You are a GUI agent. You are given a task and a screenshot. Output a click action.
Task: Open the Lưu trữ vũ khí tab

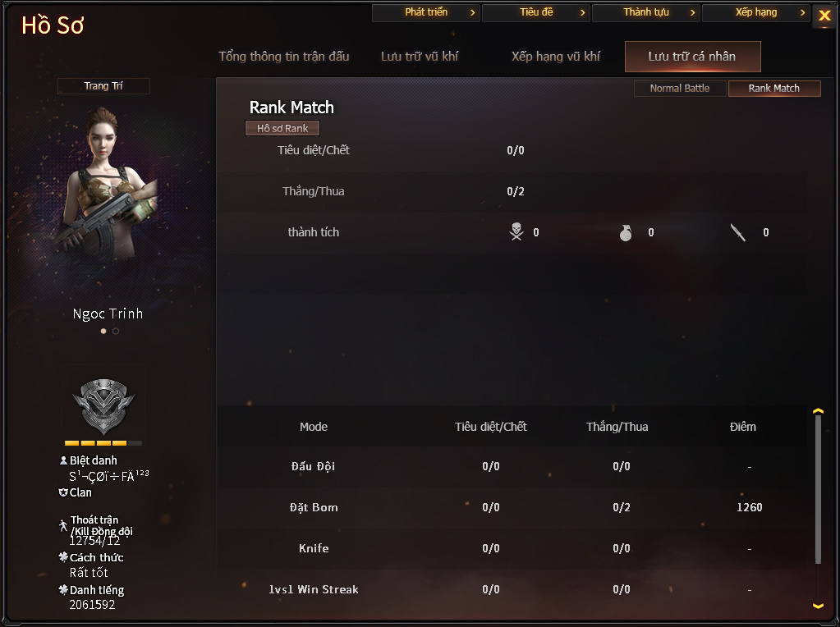point(420,57)
